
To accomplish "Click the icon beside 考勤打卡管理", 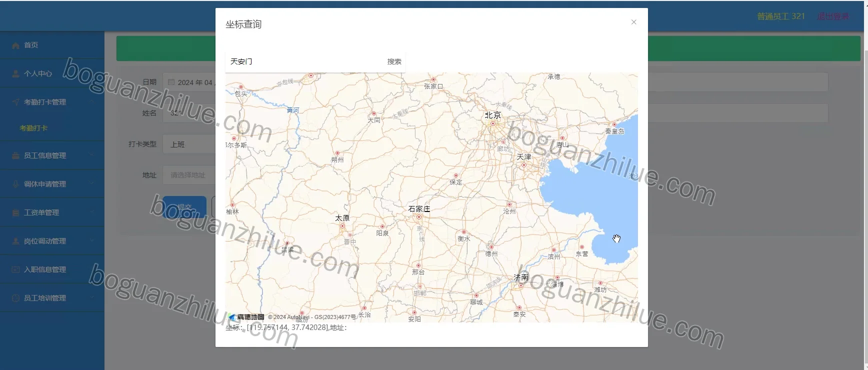I will 15,102.
